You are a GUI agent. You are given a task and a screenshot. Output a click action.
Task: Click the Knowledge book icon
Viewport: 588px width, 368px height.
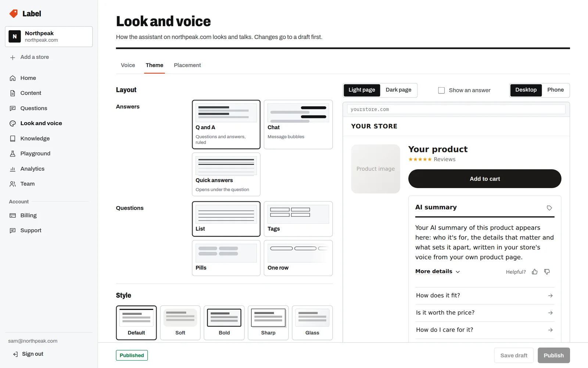click(12, 138)
